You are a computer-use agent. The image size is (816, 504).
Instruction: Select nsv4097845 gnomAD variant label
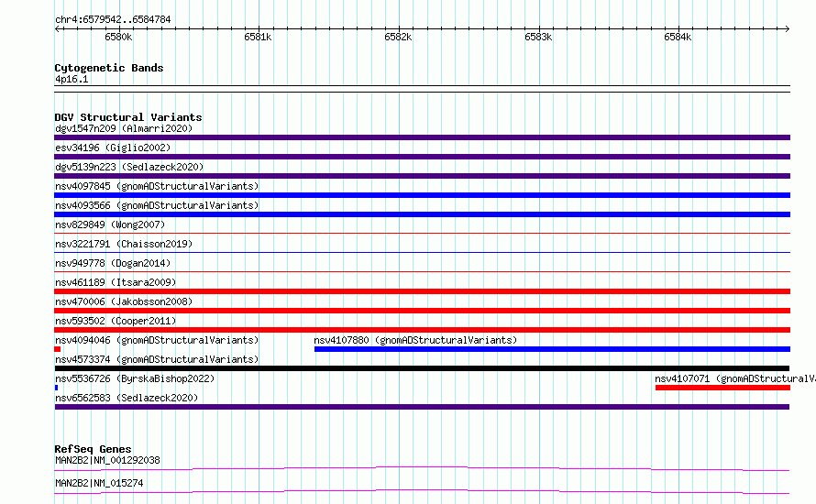click(x=157, y=186)
